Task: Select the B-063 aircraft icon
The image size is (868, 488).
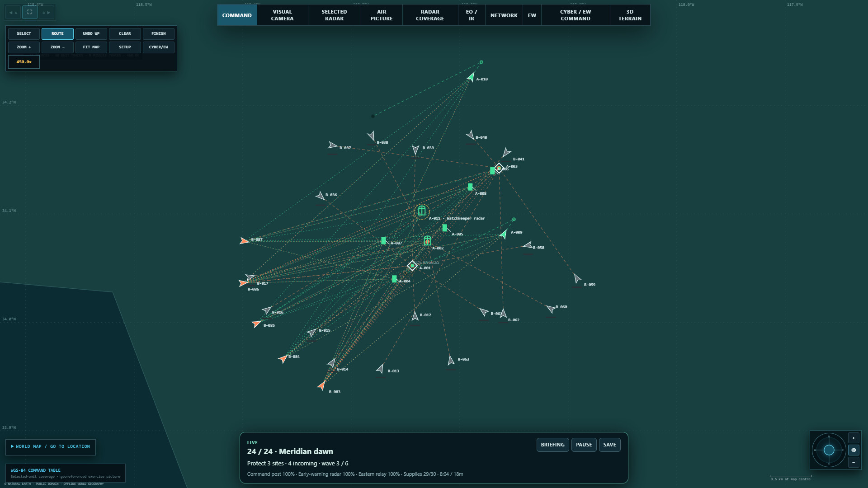Action: (451, 360)
